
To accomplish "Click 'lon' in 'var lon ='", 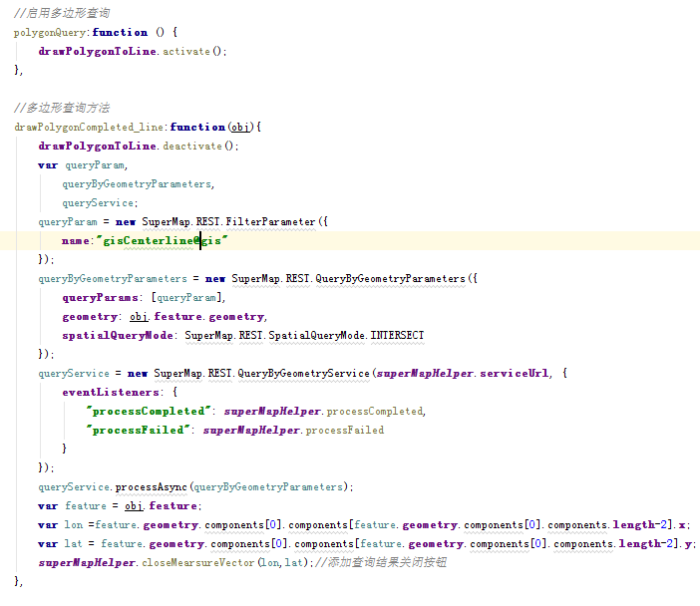I will [74, 525].
